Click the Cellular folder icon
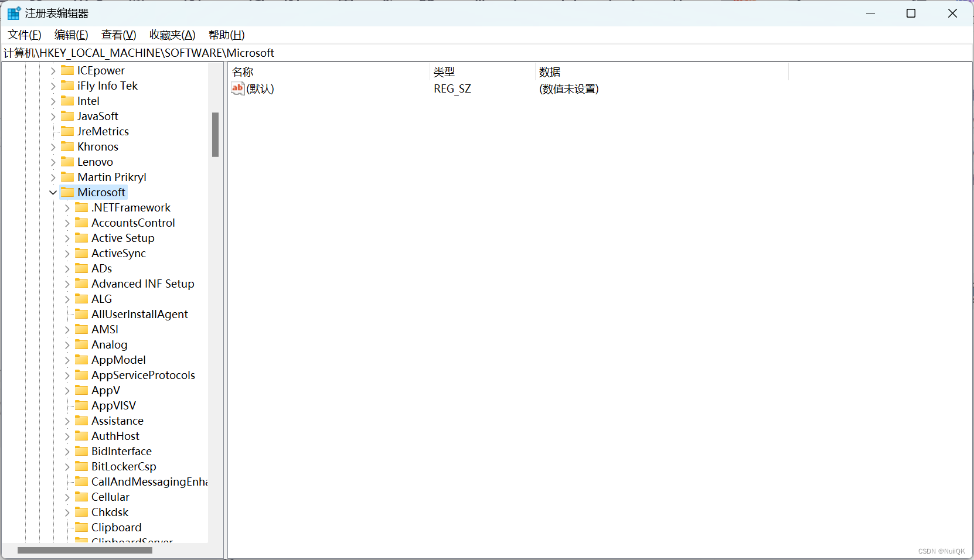The height and width of the screenshot is (560, 974). coord(81,497)
